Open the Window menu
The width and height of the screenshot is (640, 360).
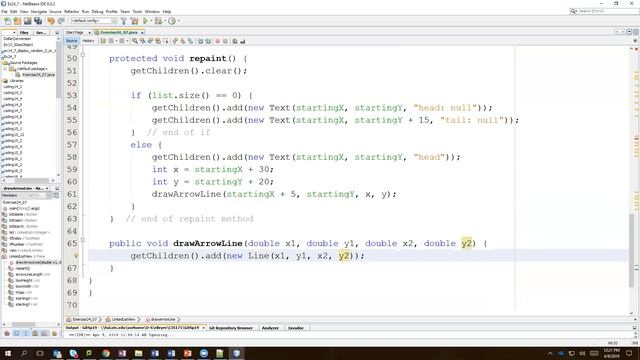[152, 11]
